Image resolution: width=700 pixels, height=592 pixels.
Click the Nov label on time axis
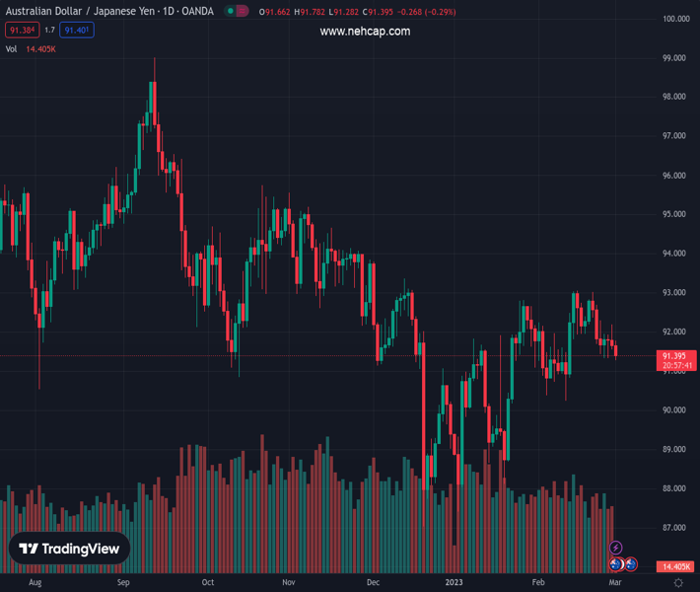pyautogui.click(x=289, y=582)
